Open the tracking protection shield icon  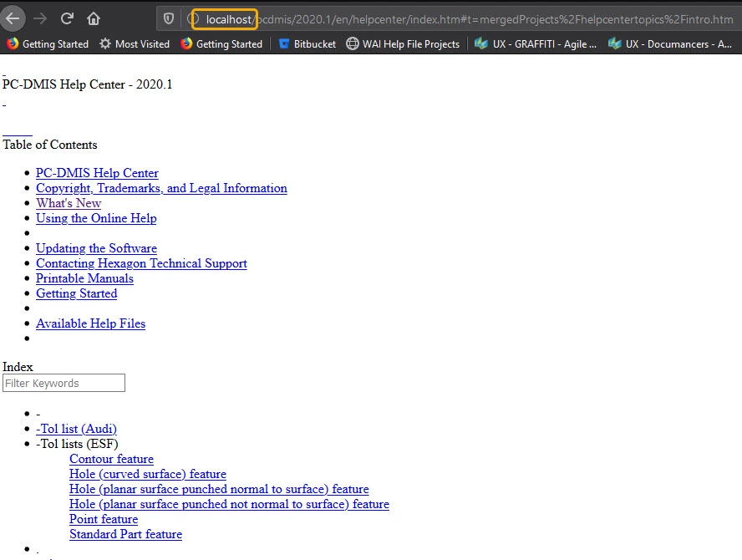[169, 19]
